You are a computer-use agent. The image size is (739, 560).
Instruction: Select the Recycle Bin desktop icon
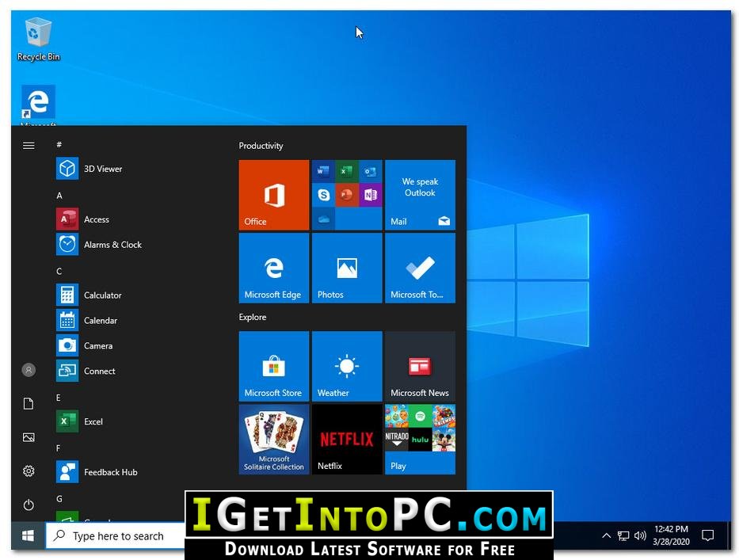38,40
